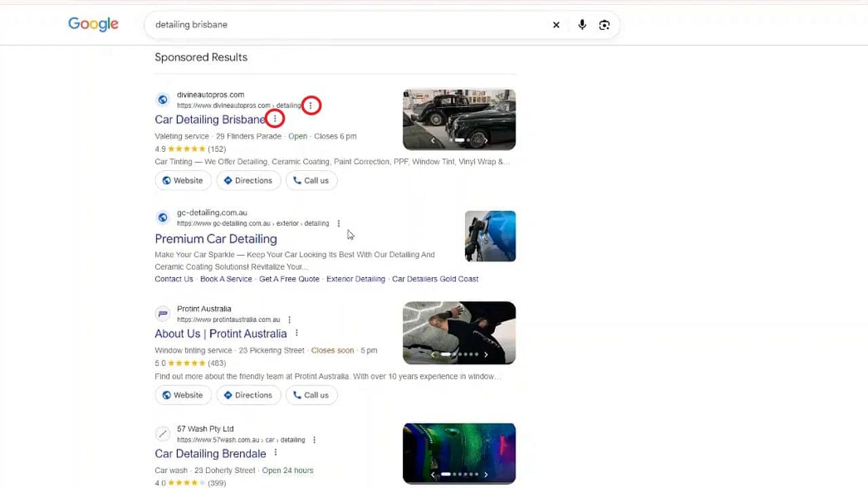This screenshot has height=488, width=868.
Task: Open three-dot menu next to gc-detailing URL
Action: click(x=338, y=224)
